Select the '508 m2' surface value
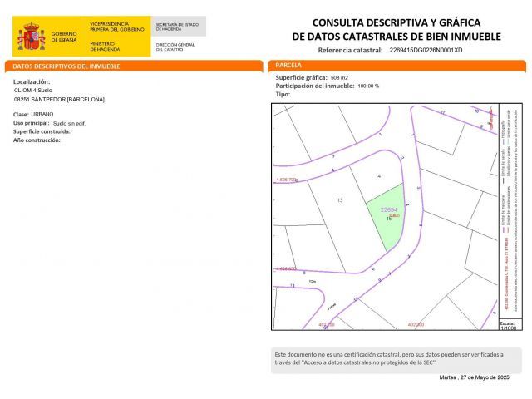 [339, 77]
